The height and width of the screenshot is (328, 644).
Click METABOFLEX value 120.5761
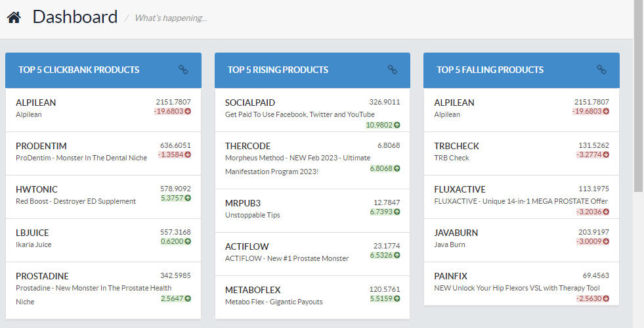point(385,289)
